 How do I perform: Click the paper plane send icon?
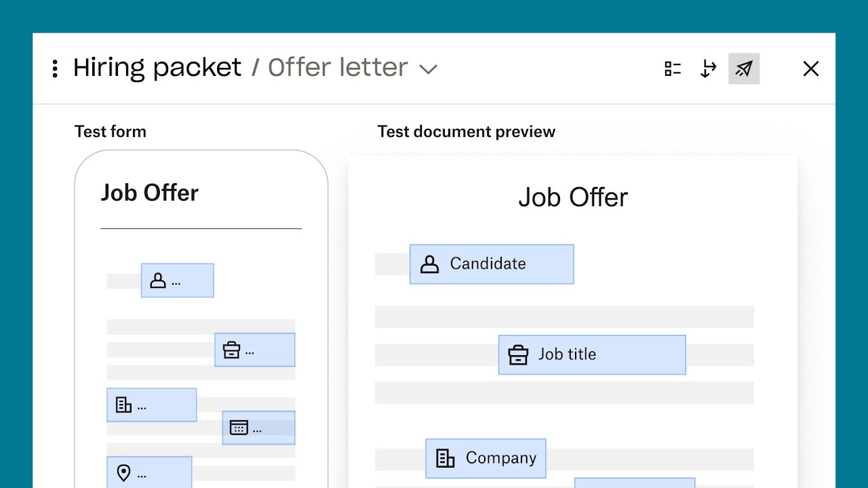click(744, 68)
